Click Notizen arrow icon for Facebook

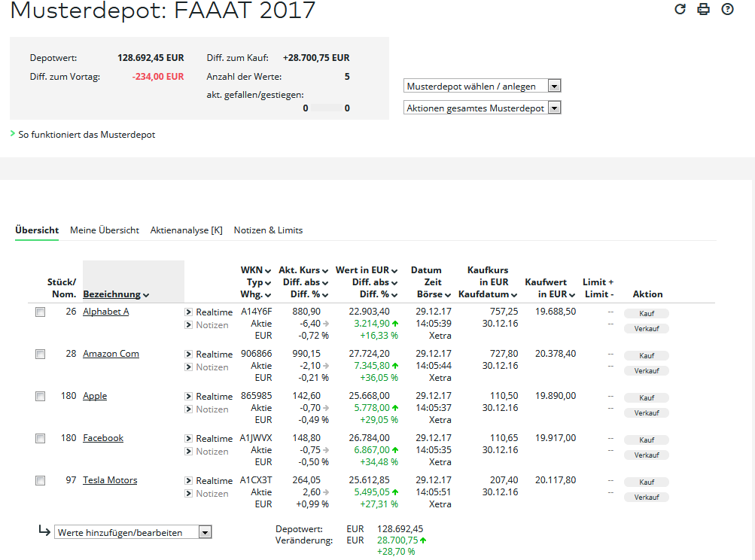[x=189, y=451]
